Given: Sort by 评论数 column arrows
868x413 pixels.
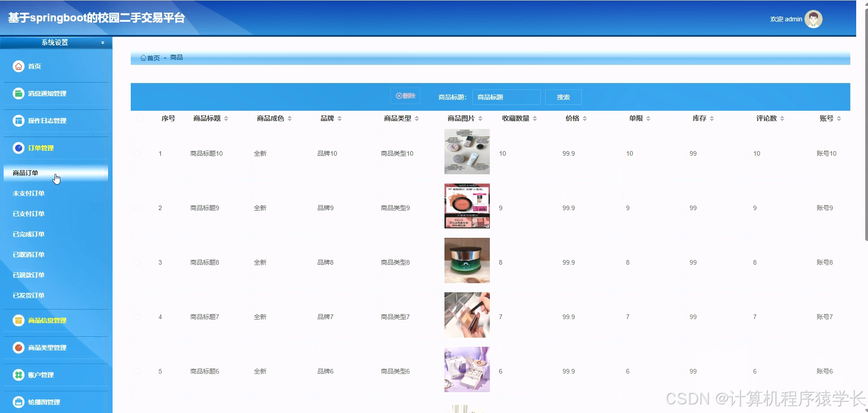Looking at the screenshot, I should (x=782, y=118).
